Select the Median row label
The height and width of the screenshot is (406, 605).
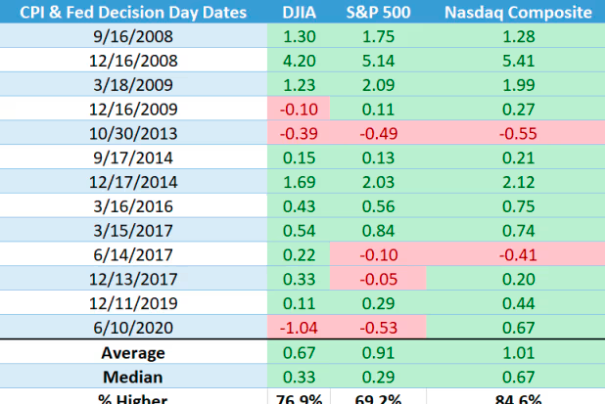[x=132, y=376]
